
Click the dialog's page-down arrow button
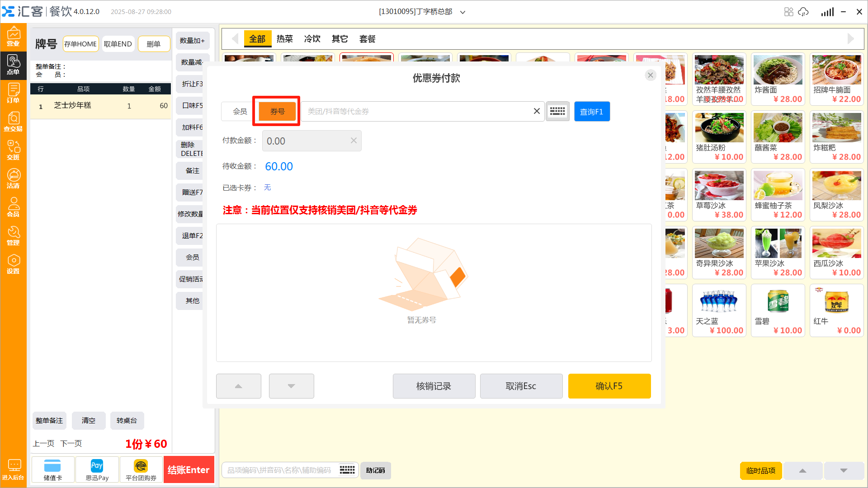(291, 386)
